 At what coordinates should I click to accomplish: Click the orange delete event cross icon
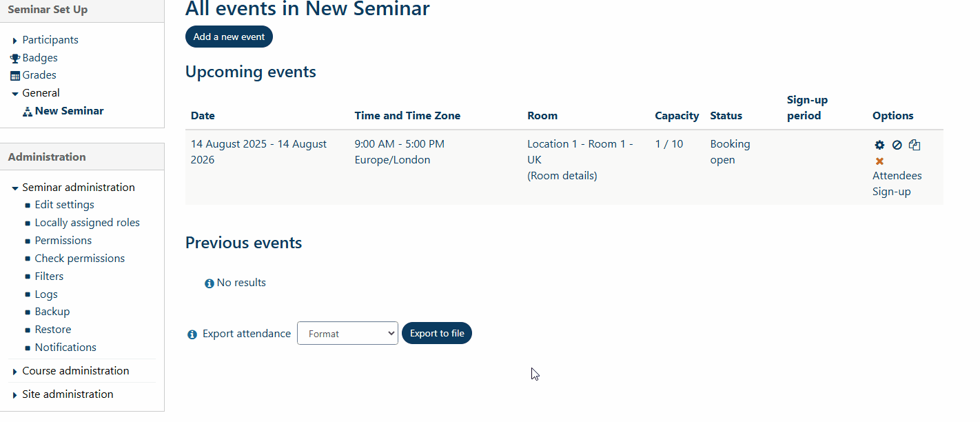tap(879, 161)
